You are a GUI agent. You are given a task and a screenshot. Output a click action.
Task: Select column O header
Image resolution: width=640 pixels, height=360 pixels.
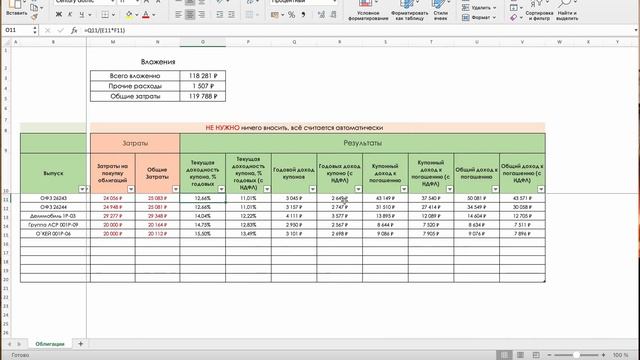pos(202,42)
